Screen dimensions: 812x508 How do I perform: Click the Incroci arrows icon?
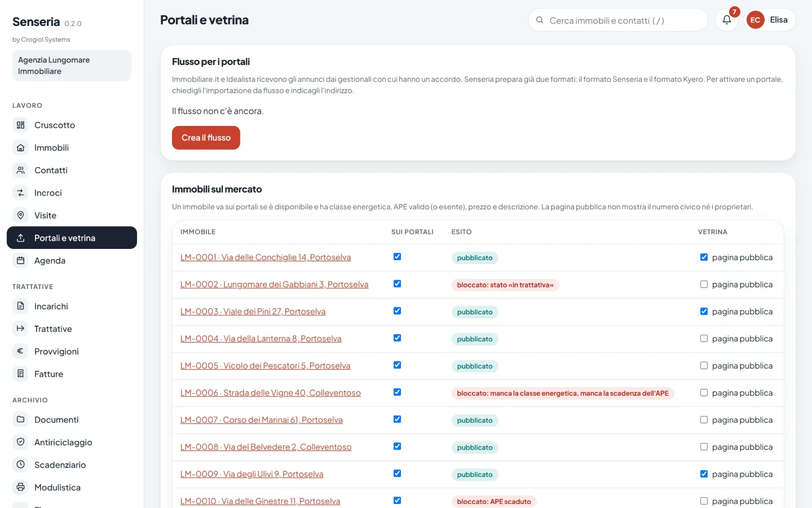(x=20, y=193)
